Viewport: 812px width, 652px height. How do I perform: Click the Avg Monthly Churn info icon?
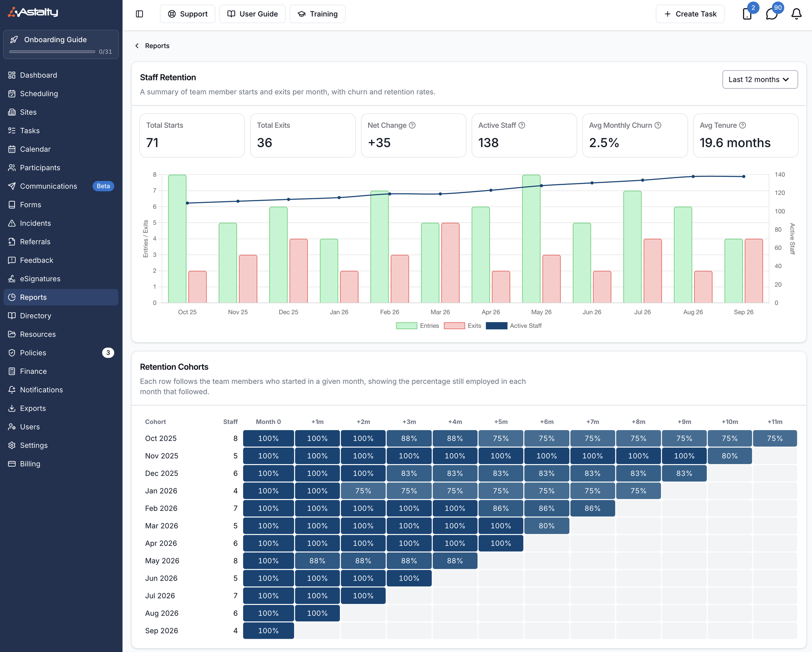[658, 125]
